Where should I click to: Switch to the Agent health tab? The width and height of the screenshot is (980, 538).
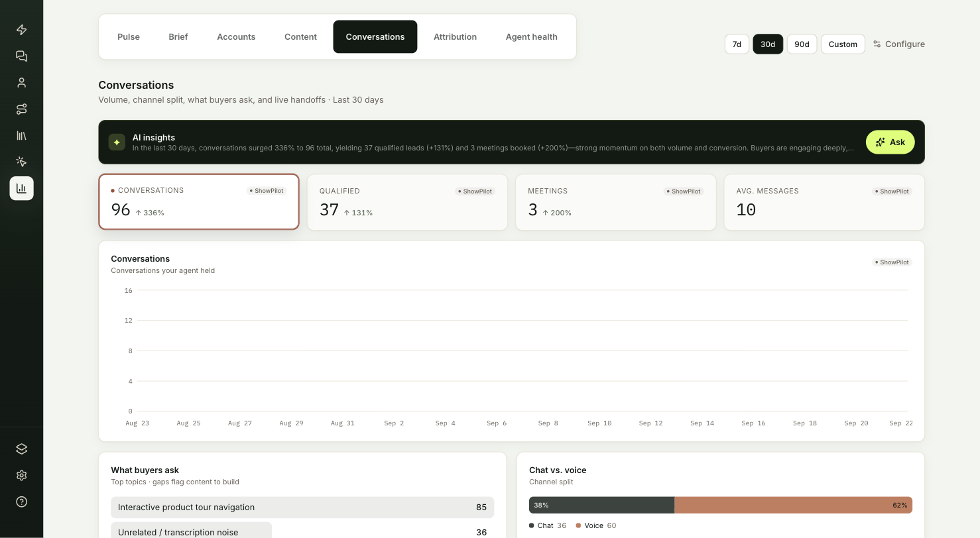click(532, 36)
